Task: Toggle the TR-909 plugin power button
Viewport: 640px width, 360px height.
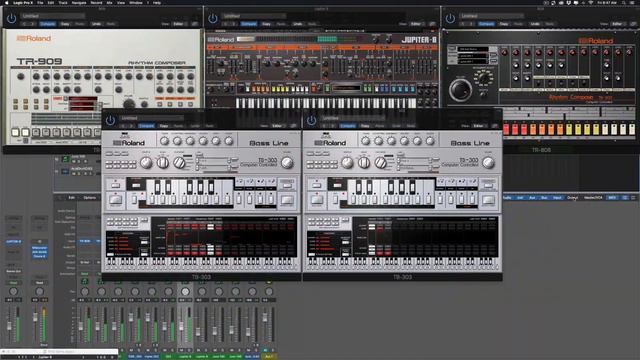Action: tap(11, 18)
